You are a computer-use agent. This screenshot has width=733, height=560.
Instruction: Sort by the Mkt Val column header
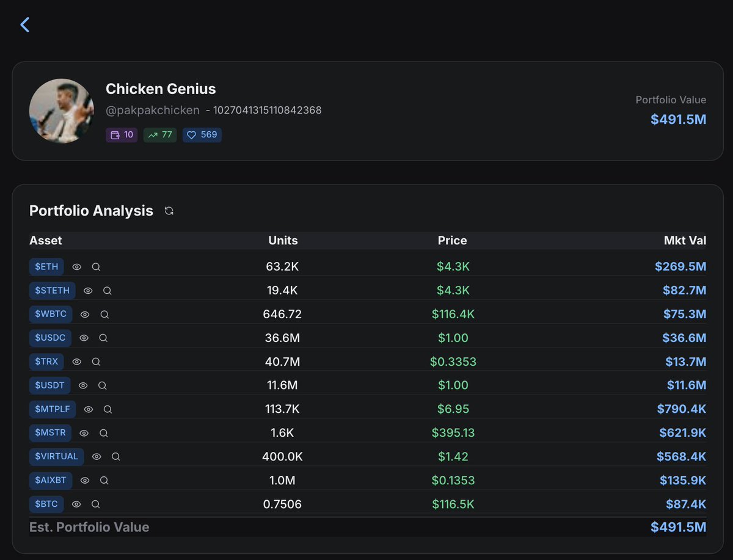tap(685, 240)
